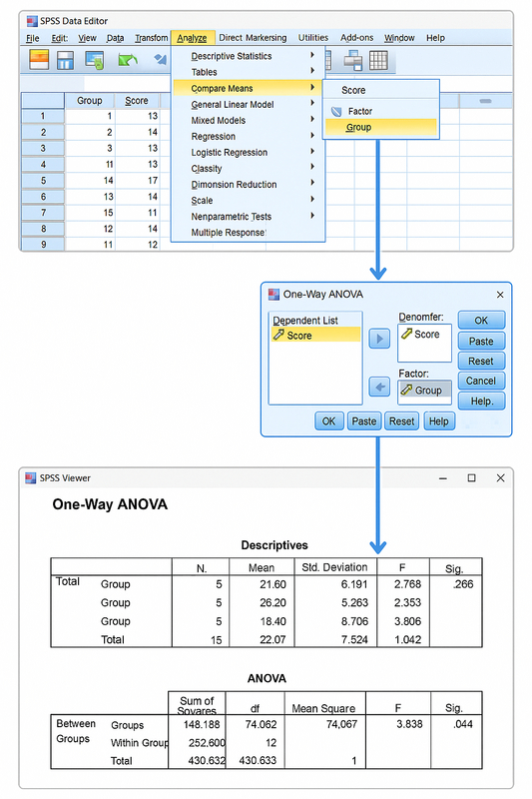Expand the Regression submenu arrow
The width and height of the screenshot is (532, 799).
pyautogui.click(x=312, y=136)
